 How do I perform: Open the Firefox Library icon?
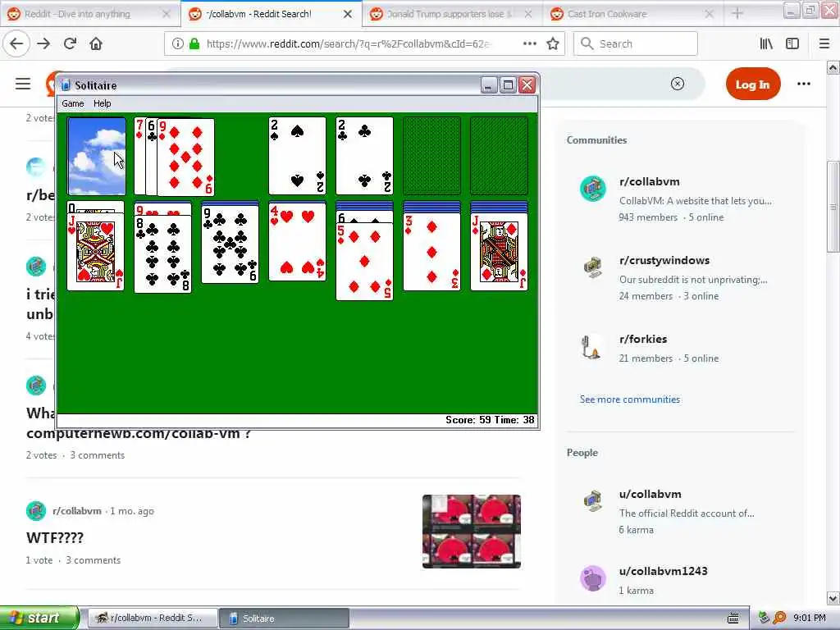click(766, 44)
